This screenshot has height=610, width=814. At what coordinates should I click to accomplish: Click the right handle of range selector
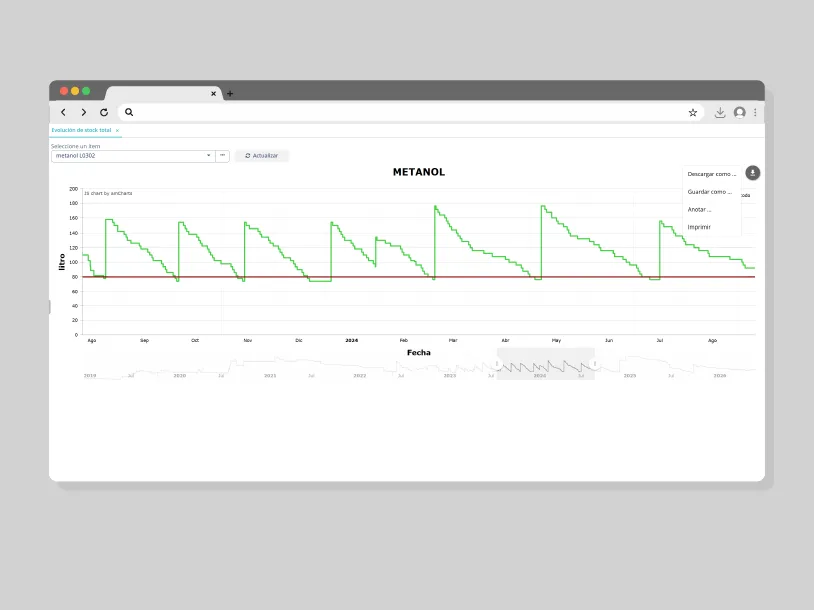tap(595, 364)
